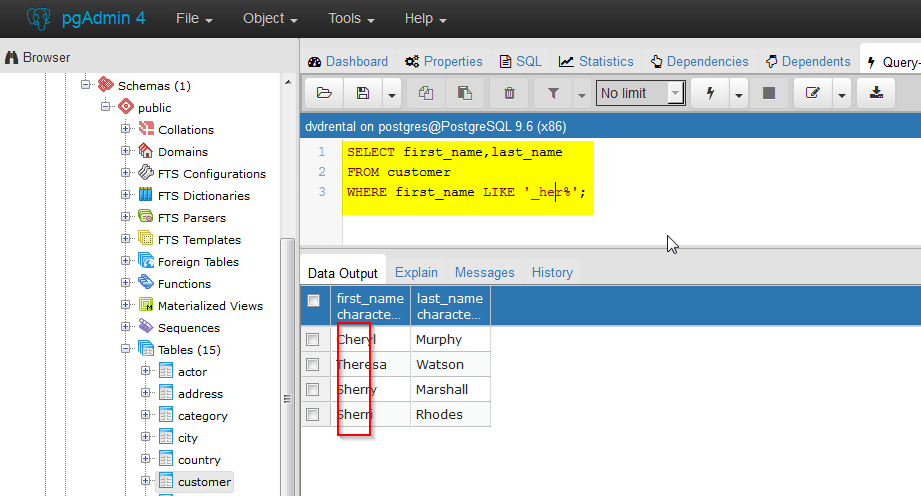Click the Domains house icon
The image size is (921, 496).
click(x=146, y=150)
